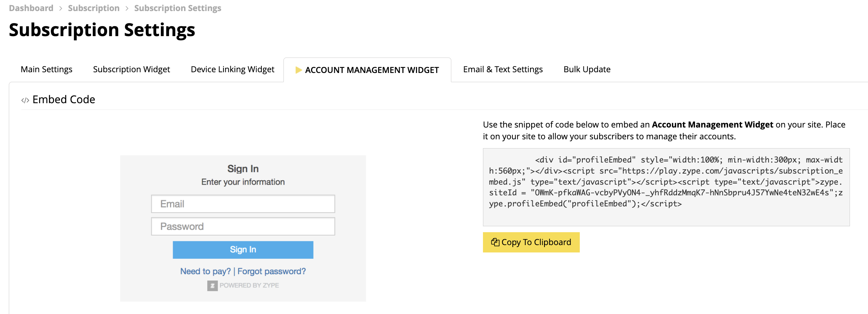Focus the Password input field
Viewport: 868px width, 314px height.
(x=243, y=226)
